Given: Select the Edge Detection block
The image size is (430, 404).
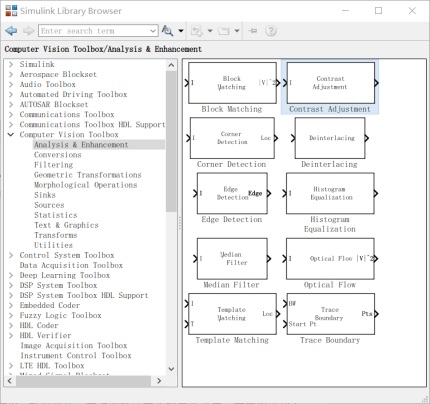Looking at the screenshot, I should click(x=232, y=193).
